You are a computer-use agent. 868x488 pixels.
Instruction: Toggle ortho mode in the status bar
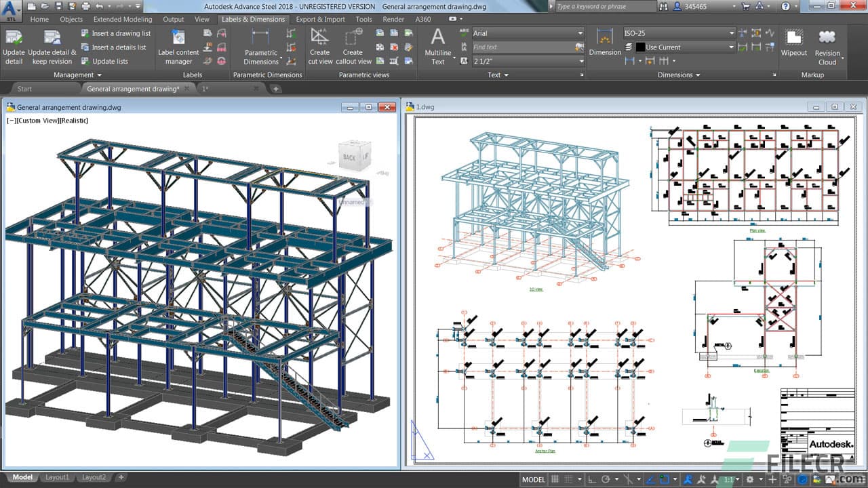[593, 479]
